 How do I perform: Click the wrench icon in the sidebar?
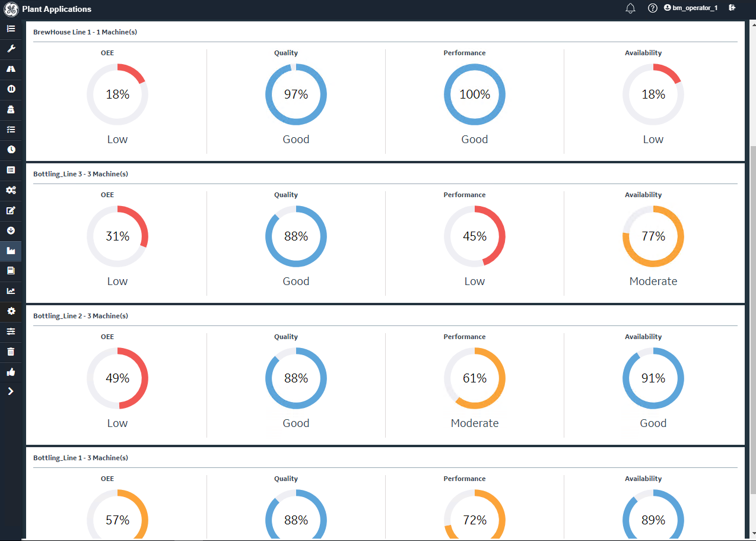pos(11,49)
